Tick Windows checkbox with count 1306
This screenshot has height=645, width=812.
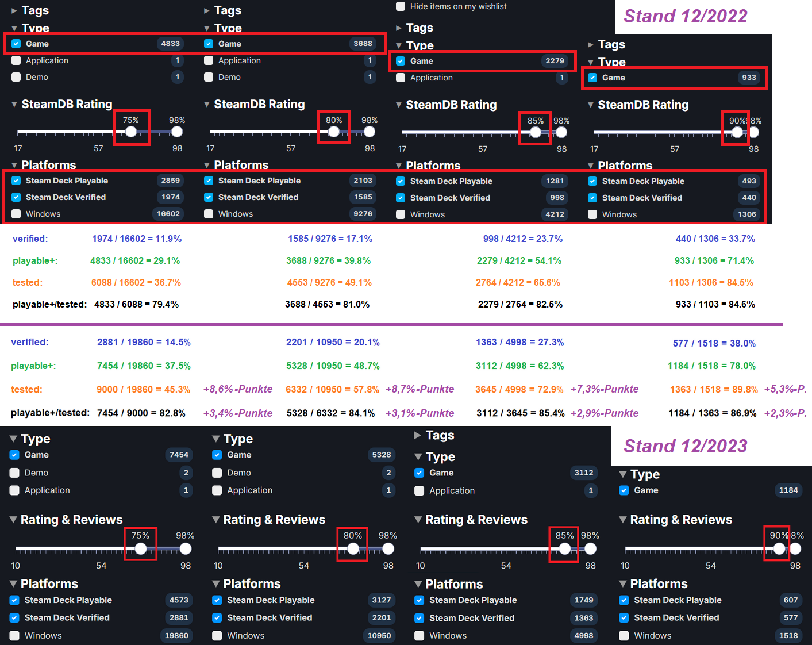(592, 214)
